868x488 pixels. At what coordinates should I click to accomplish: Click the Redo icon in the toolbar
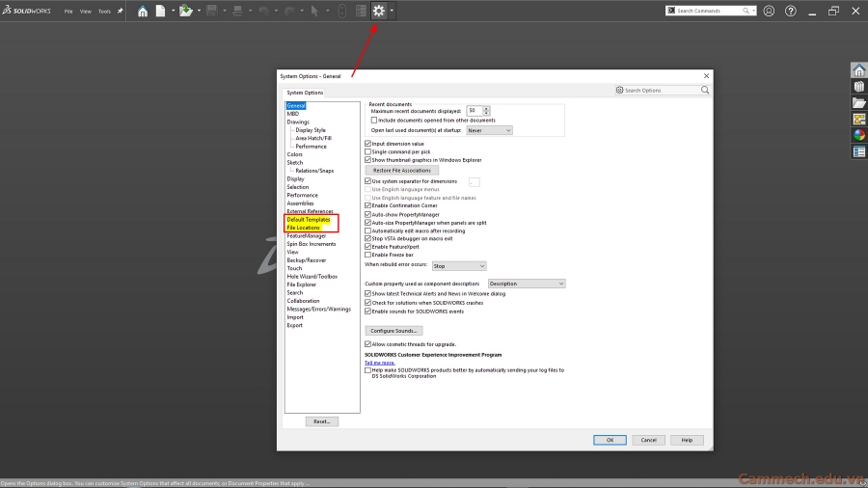pyautogui.click(x=289, y=11)
